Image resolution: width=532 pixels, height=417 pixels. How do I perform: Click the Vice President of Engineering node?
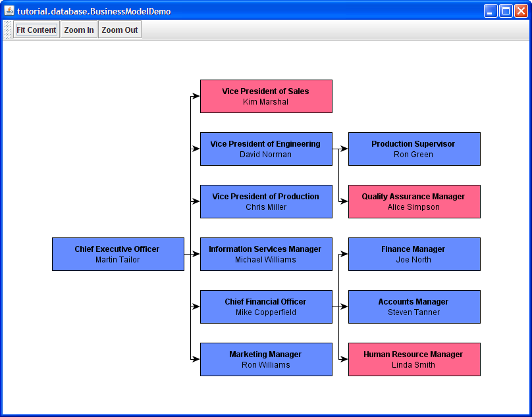tap(266, 149)
